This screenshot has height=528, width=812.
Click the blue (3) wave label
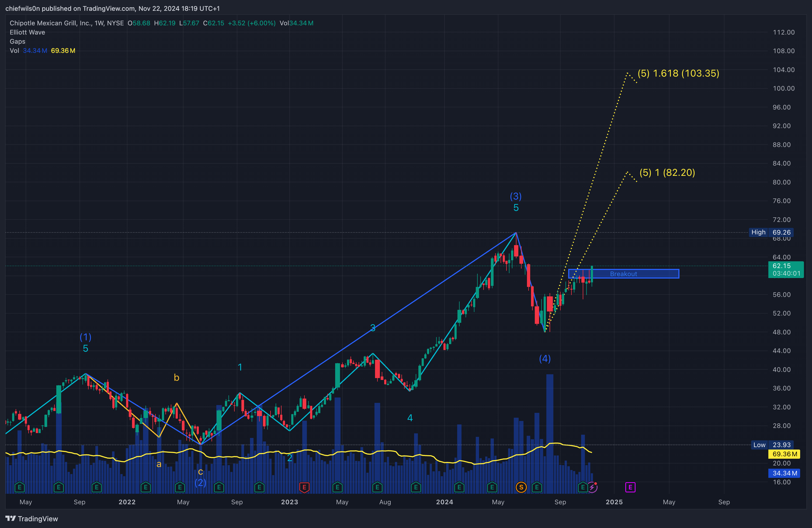pos(516,196)
